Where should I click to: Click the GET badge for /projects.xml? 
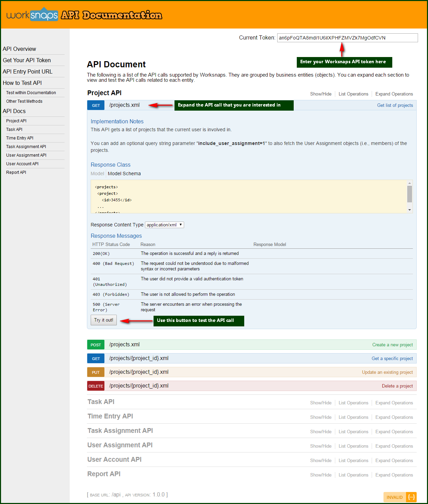[96, 105]
